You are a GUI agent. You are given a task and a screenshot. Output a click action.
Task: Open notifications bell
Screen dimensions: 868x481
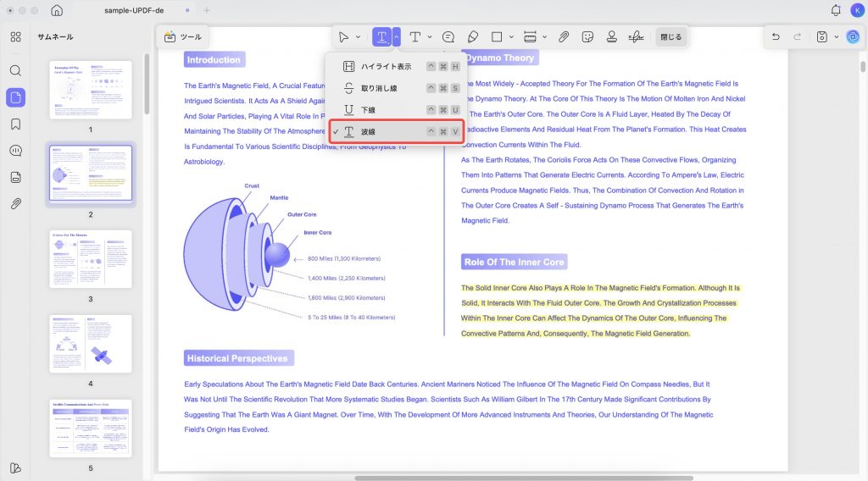[x=836, y=10]
